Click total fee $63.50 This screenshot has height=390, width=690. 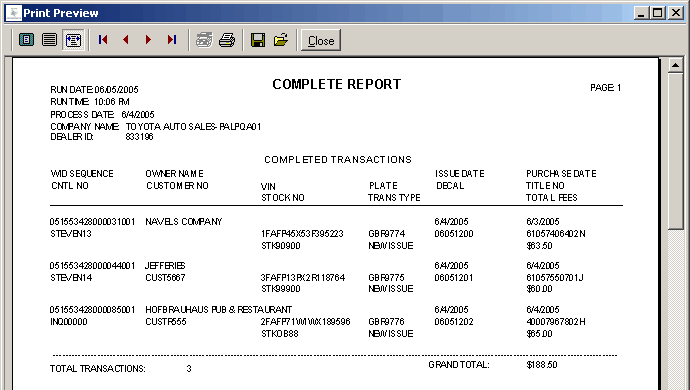(x=540, y=246)
